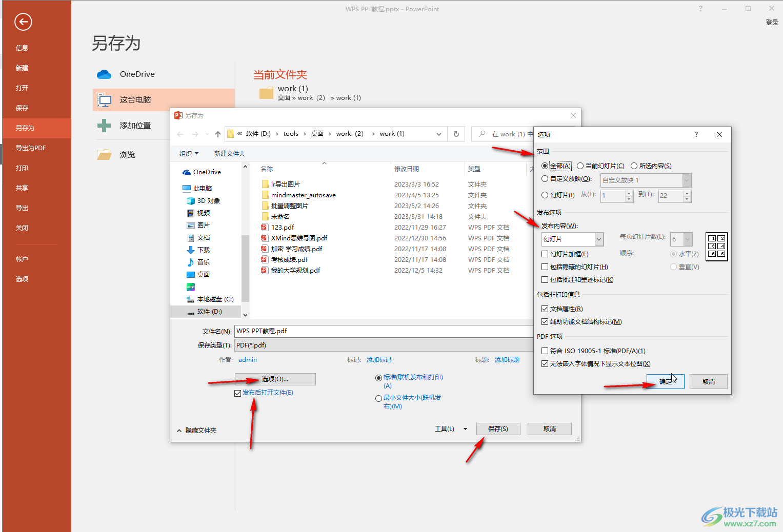Select 所选内容 radio button
The width and height of the screenshot is (783, 532).
click(634, 166)
